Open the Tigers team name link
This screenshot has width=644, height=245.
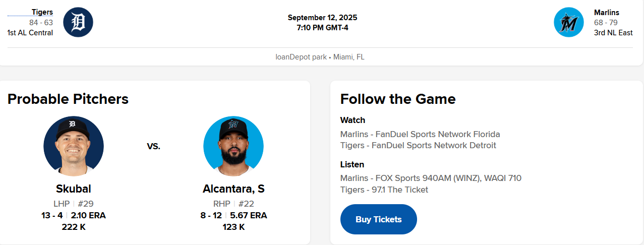[42, 12]
